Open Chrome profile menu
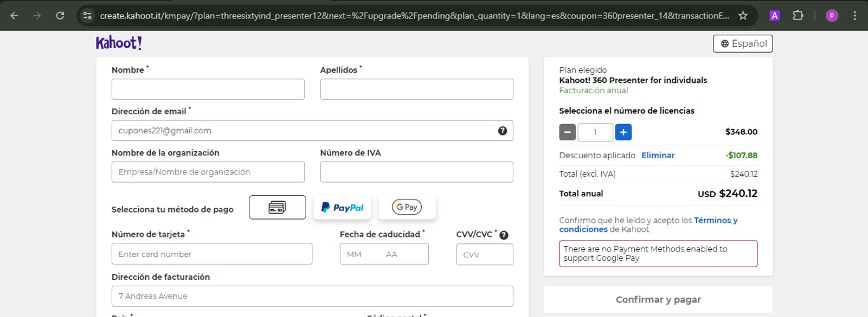The width and height of the screenshot is (868, 317). pos(832,16)
